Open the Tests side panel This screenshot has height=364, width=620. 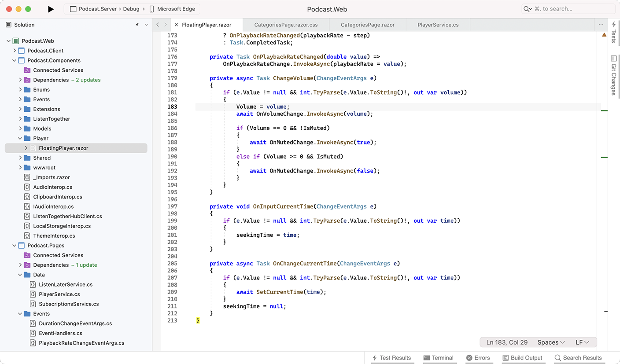614,32
